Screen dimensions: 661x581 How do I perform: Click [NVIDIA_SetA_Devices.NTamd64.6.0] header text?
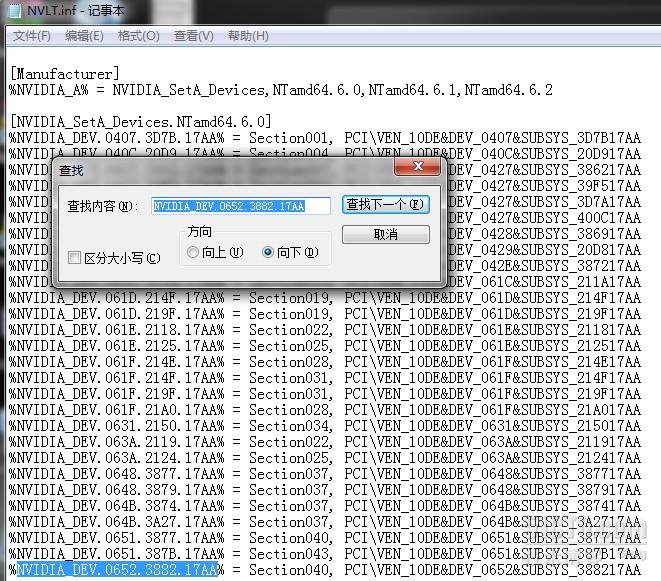tap(141, 122)
